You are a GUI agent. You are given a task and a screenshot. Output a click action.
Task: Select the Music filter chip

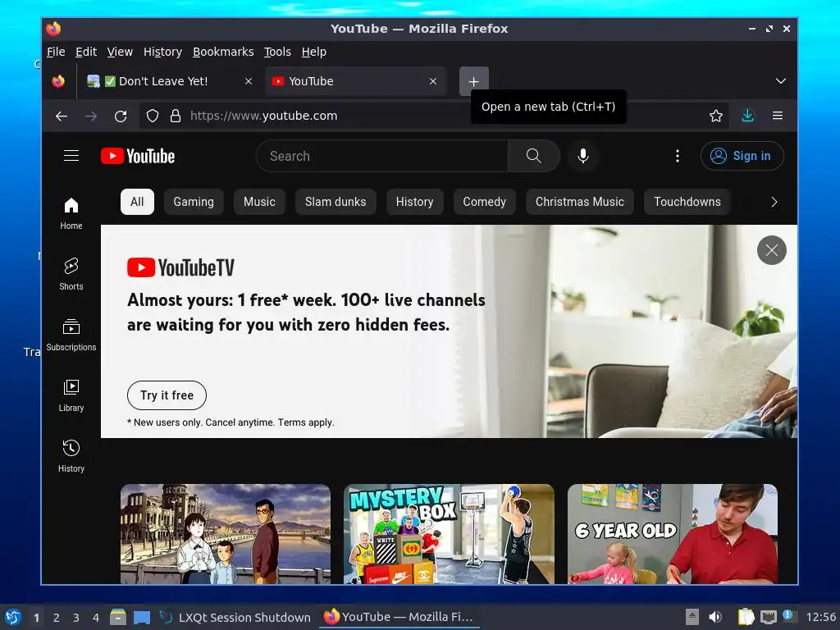click(259, 202)
